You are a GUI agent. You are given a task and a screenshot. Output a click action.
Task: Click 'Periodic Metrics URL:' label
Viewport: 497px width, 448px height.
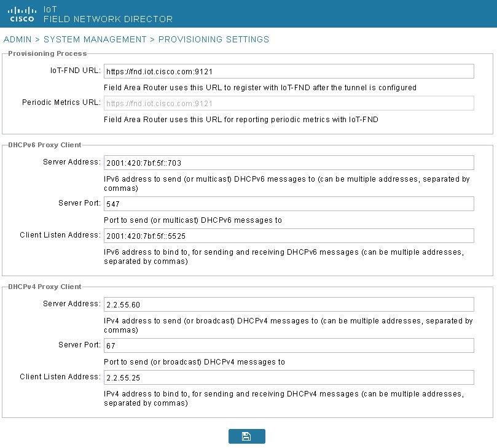tap(61, 102)
